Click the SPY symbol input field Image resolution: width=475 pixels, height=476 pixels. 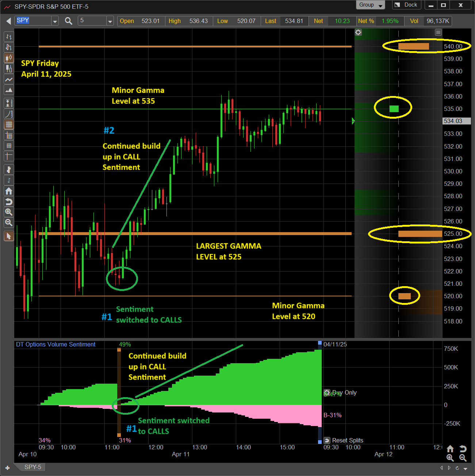coord(33,21)
